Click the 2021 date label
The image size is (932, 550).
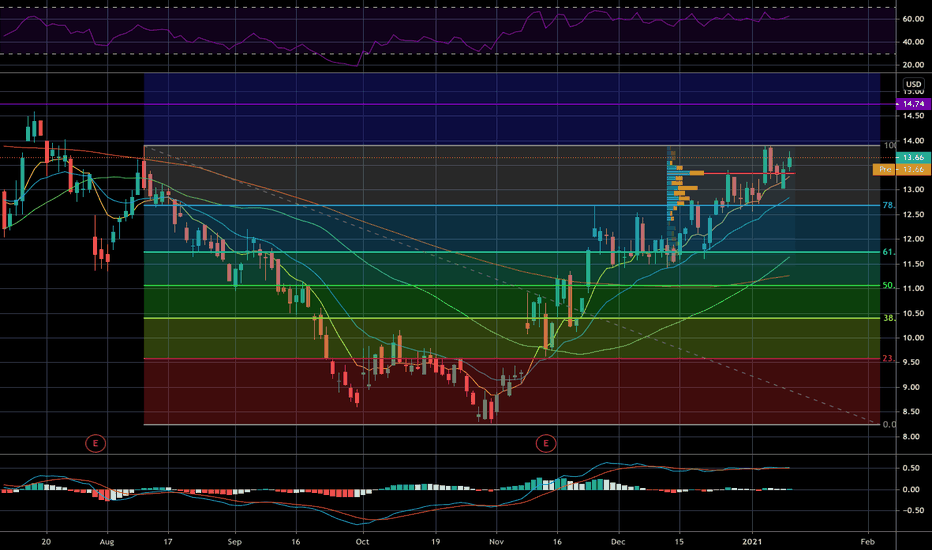752,542
